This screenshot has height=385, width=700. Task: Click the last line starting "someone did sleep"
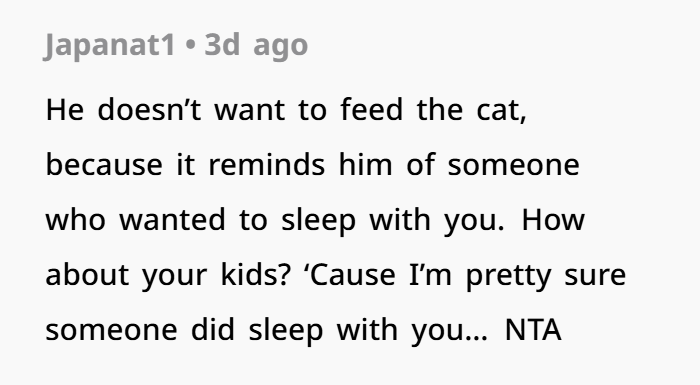pyautogui.click(x=304, y=330)
